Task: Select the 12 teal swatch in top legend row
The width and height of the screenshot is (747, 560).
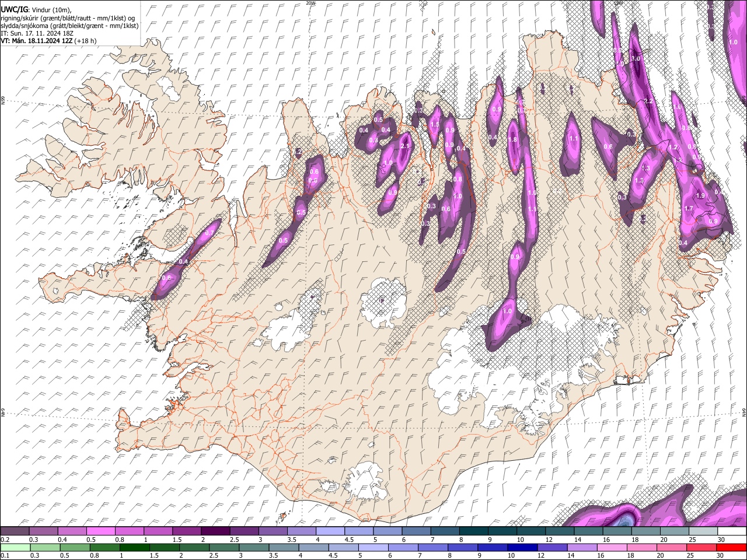Action: (x=560, y=531)
